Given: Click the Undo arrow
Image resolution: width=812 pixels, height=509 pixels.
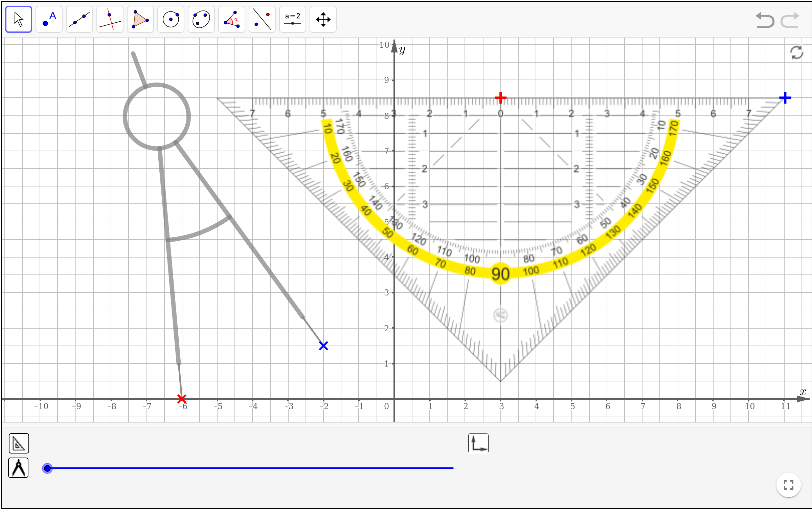Looking at the screenshot, I should pos(764,20).
